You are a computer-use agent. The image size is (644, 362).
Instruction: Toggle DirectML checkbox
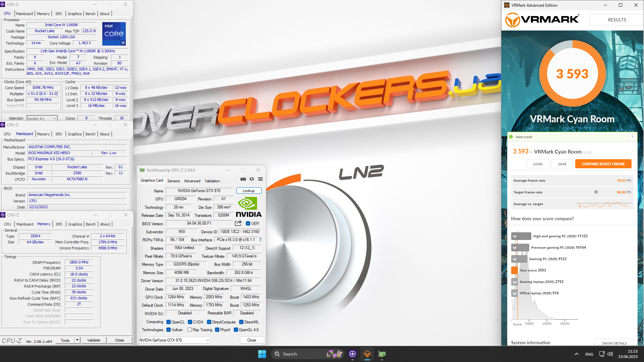(x=241, y=322)
